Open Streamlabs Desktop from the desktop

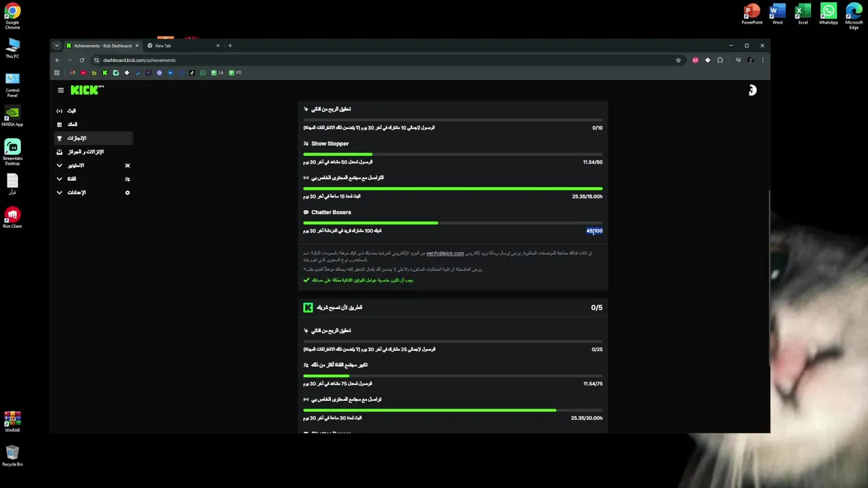point(12,151)
